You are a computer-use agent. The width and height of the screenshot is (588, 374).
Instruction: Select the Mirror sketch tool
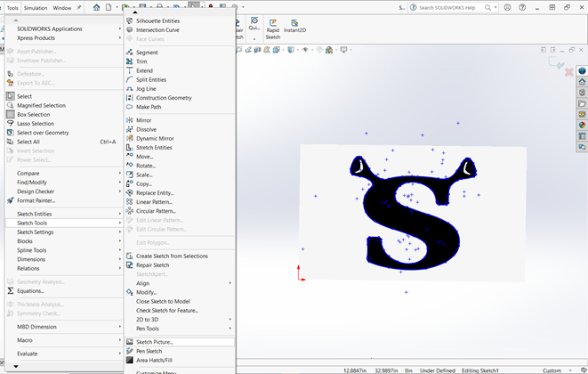[180, 120]
